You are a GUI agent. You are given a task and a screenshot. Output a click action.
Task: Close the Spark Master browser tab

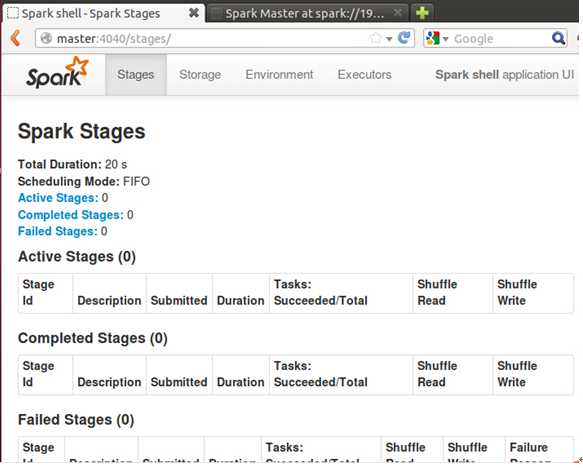coord(397,13)
